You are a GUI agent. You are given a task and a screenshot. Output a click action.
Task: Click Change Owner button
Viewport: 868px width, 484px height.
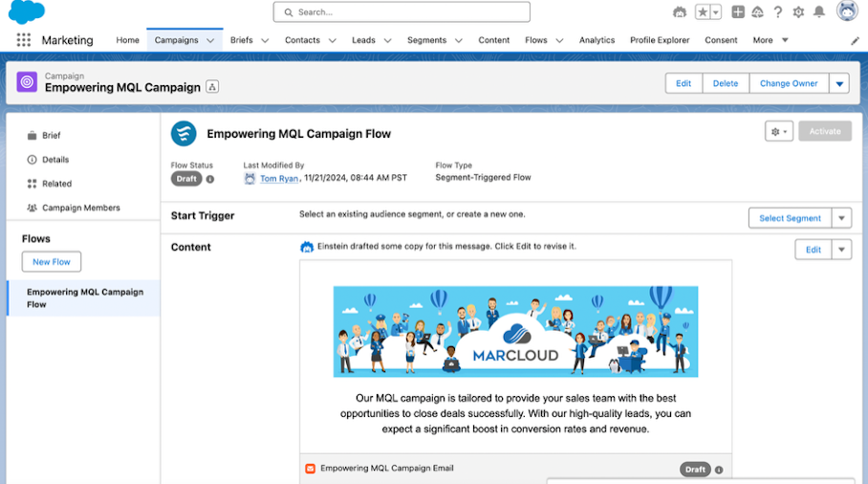tap(789, 83)
